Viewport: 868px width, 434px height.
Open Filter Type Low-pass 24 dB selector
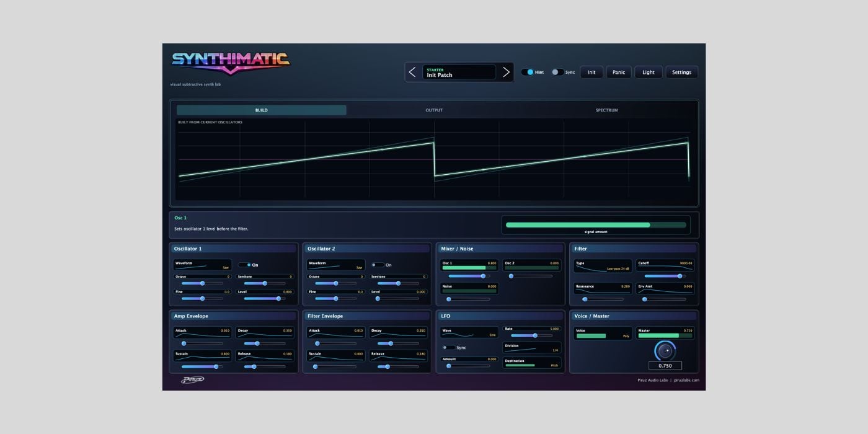[x=603, y=265]
